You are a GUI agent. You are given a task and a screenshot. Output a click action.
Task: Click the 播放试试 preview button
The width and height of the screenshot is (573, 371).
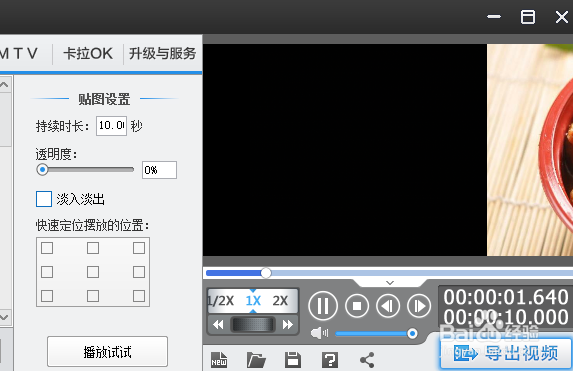pos(107,352)
